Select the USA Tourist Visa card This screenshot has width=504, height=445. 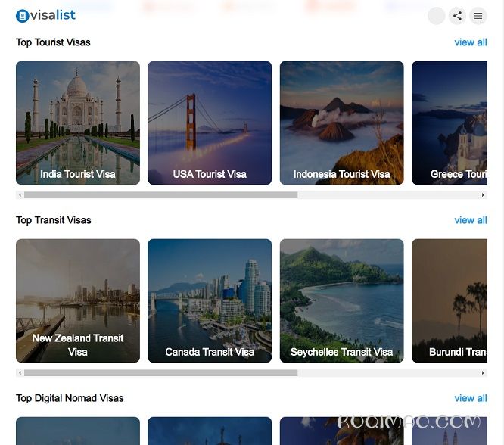tap(210, 123)
